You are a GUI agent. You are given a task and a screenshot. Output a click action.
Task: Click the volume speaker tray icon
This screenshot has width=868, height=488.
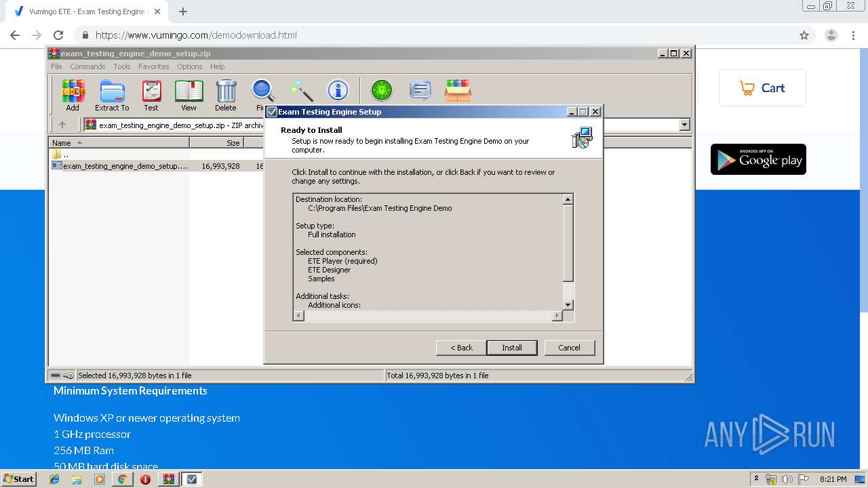787,479
